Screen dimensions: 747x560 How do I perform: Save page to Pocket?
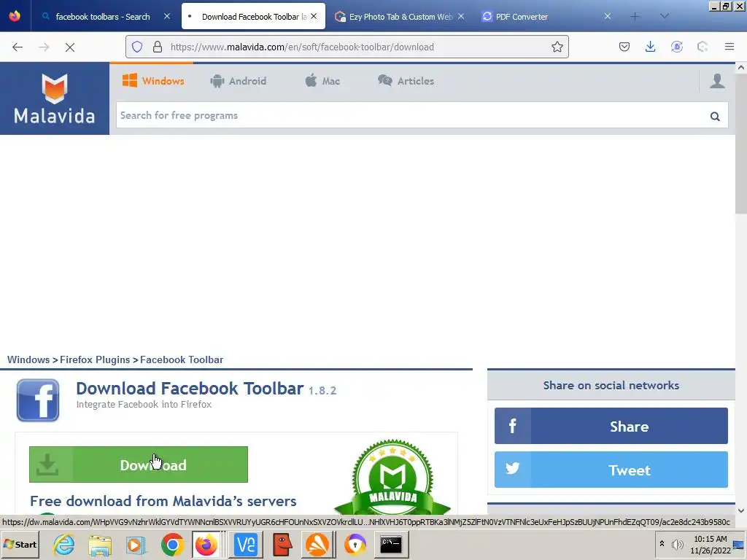624,47
